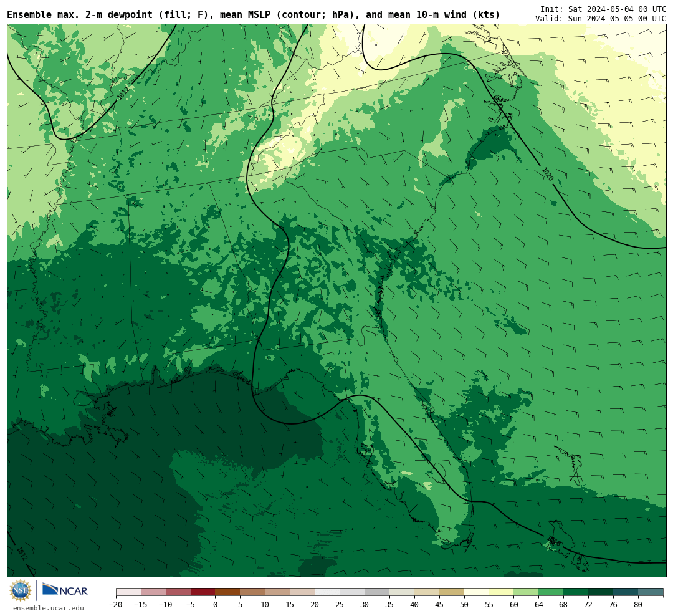Select the 25 to 30 gray swatch
The image size is (673, 616).
[x=352, y=592]
